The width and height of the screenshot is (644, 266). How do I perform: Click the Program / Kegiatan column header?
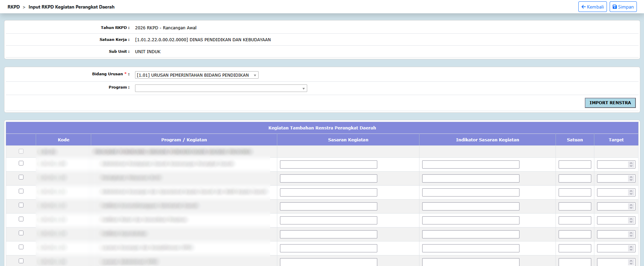coord(184,140)
